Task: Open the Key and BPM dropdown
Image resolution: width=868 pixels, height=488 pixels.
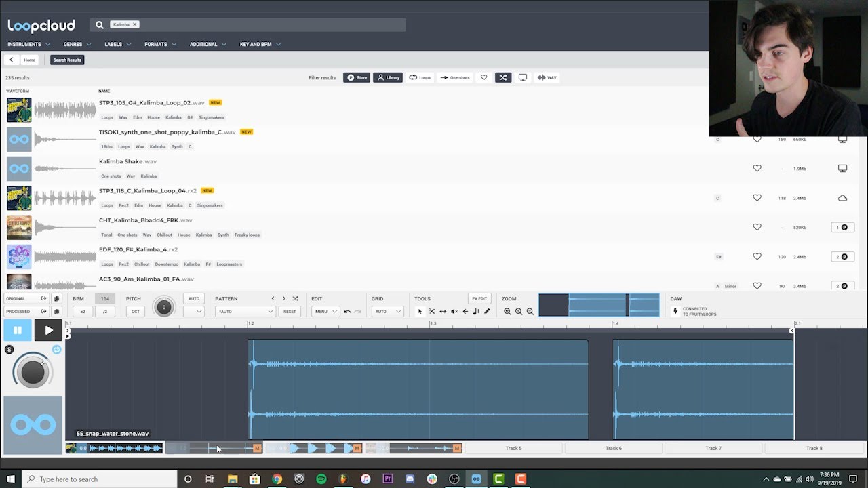Action: pos(260,45)
